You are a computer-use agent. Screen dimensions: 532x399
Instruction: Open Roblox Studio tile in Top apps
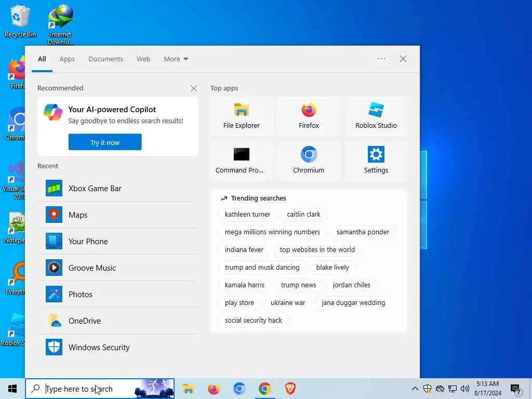click(x=376, y=116)
